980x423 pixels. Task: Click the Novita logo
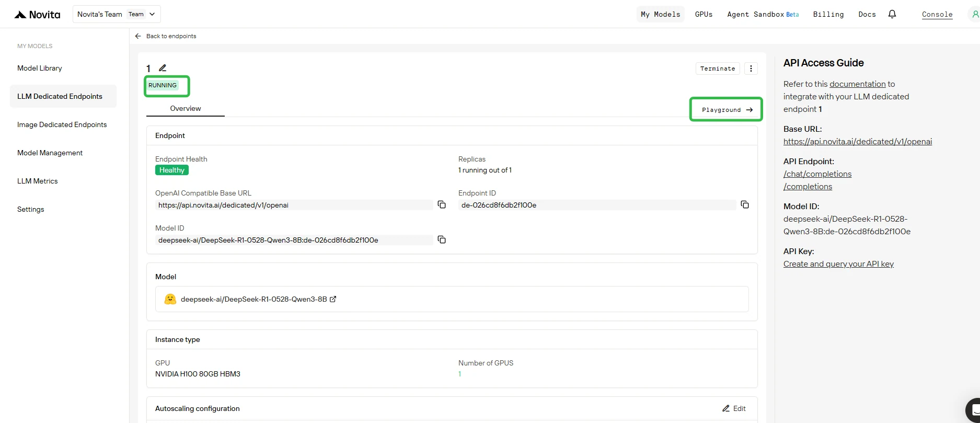(x=37, y=15)
